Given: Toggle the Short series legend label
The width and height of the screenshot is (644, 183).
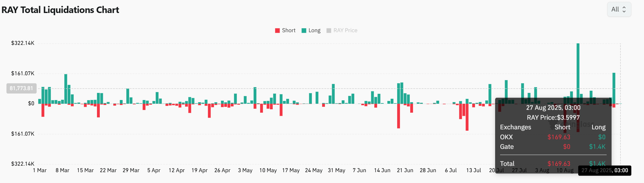Looking at the screenshot, I should [288, 30].
